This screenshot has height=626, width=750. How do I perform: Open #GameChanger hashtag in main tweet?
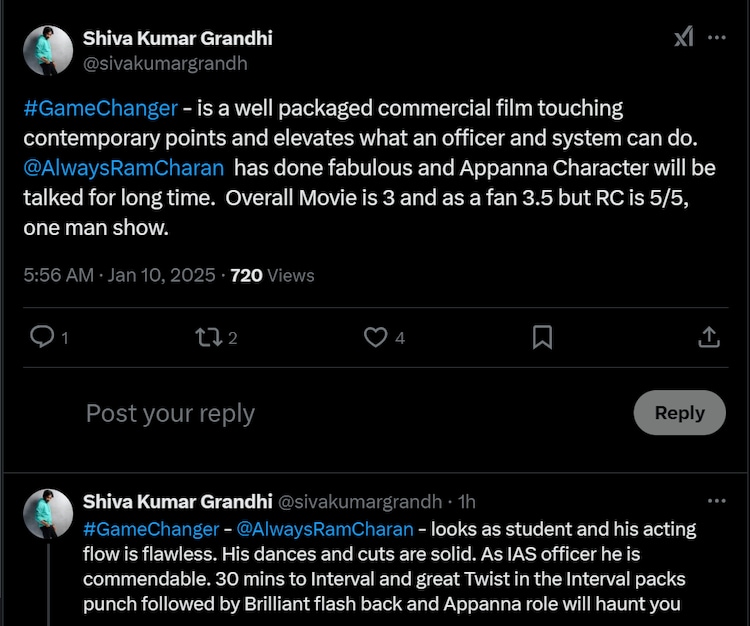(100, 108)
